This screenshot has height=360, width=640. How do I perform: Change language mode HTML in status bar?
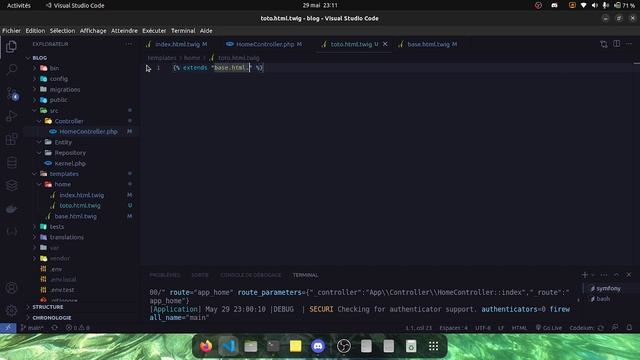519,328
